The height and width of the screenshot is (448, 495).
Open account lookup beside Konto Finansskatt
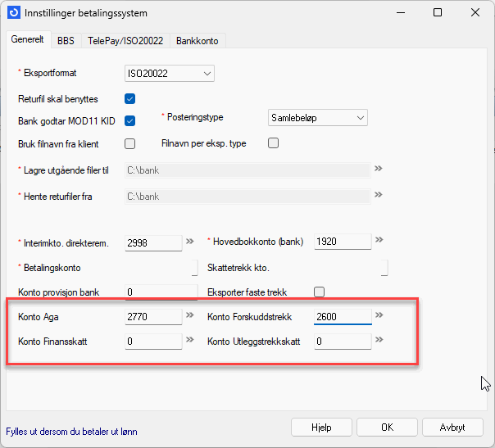click(x=190, y=341)
